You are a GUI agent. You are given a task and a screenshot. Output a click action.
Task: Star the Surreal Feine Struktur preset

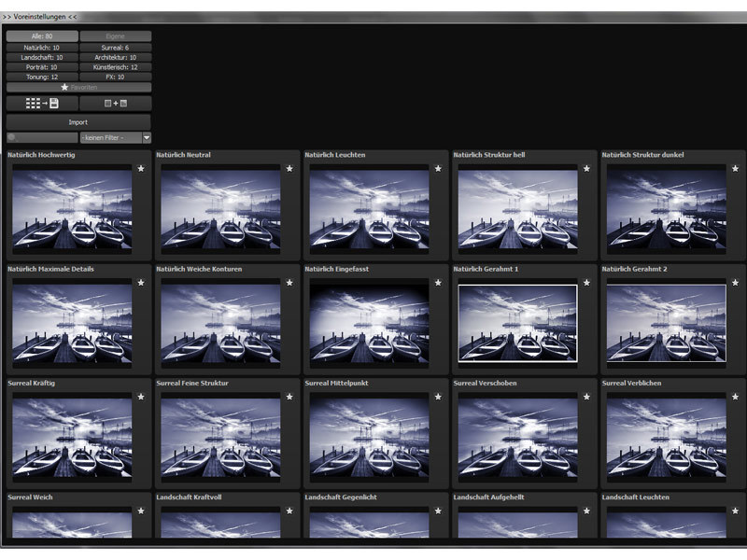[x=289, y=397]
